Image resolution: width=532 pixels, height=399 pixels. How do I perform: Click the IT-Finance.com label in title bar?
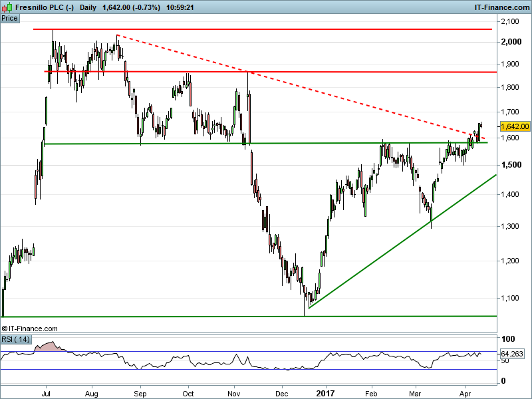tap(502, 7)
